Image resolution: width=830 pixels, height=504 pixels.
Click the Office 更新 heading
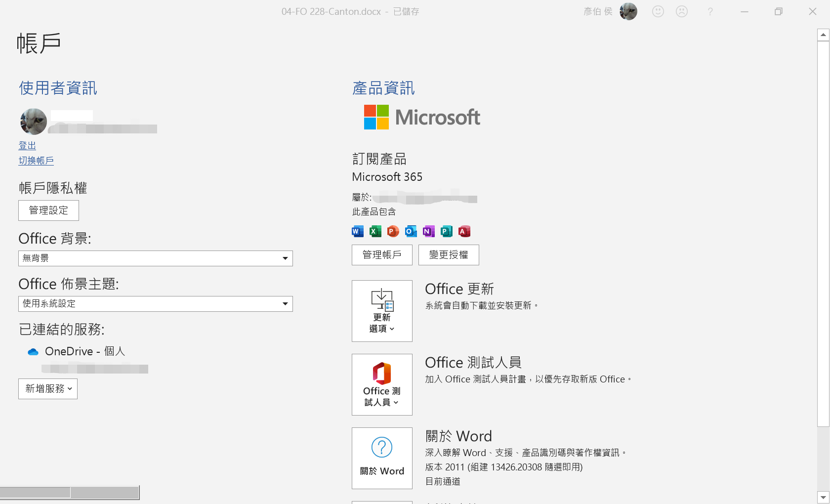click(x=459, y=289)
